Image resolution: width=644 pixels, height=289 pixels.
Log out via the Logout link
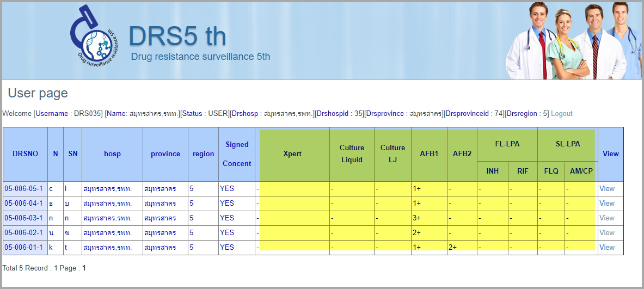(561, 114)
